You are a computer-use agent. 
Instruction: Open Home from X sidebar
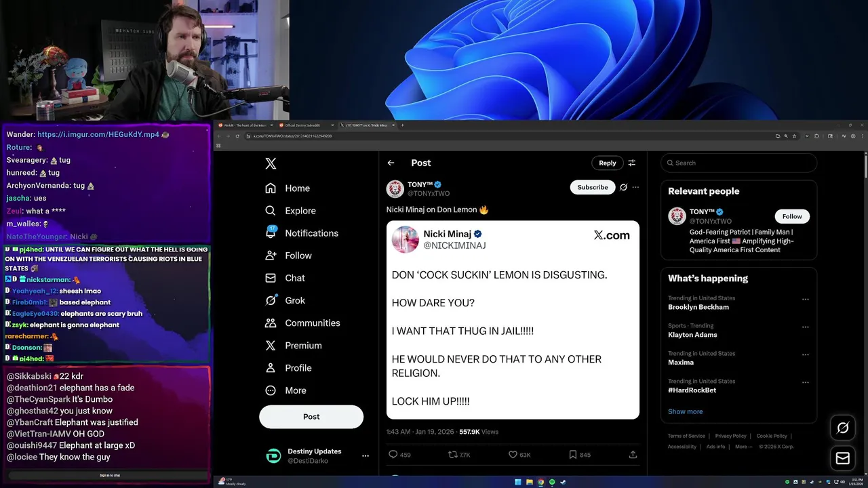click(288, 188)
